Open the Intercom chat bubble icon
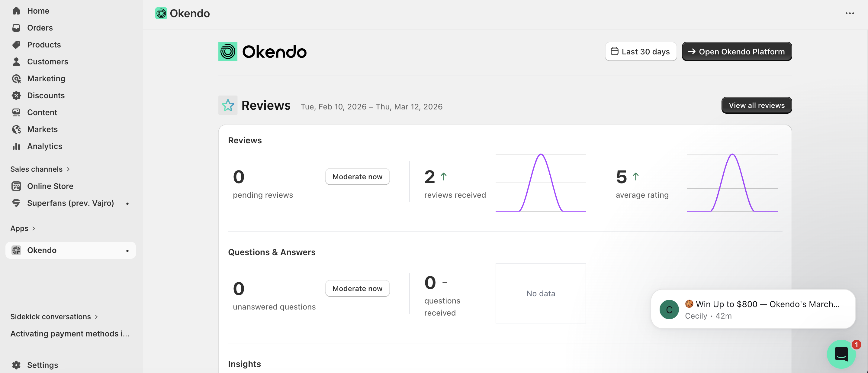Image resolution: width=868 pixels, height=373 pixels. click(x=841, y=354)
